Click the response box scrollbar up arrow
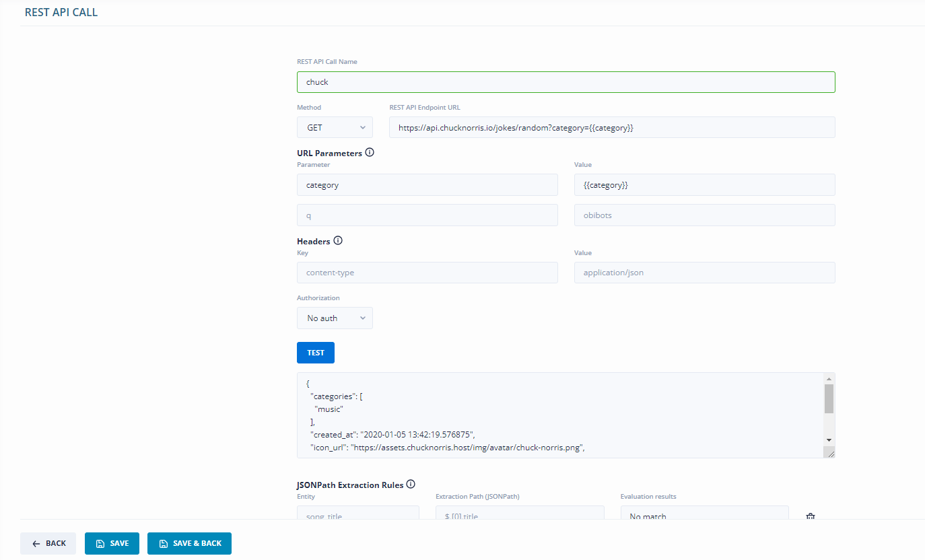The width and height of the screenshot is (925, 560). point(829,378)
